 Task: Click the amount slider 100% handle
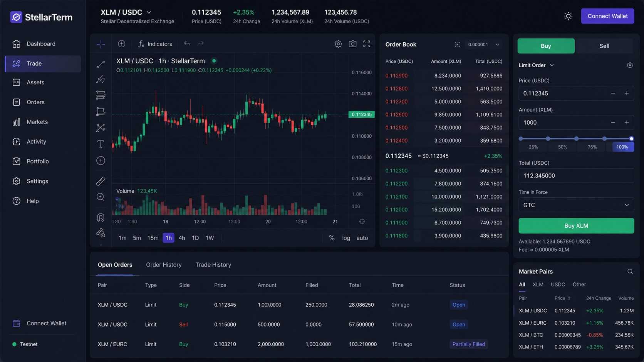coord(631,138)
